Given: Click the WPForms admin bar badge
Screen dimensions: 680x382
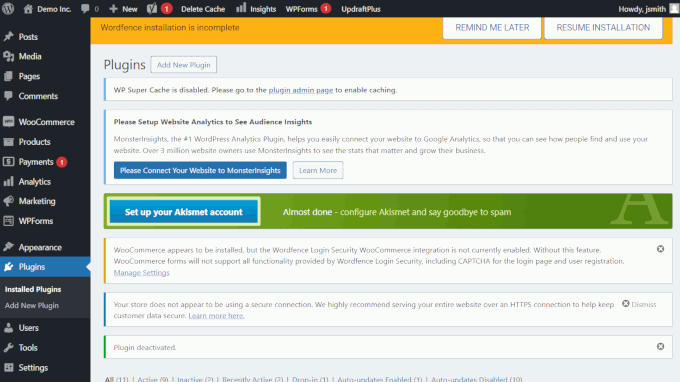Looking at the screenshot, I should point(326,9).
